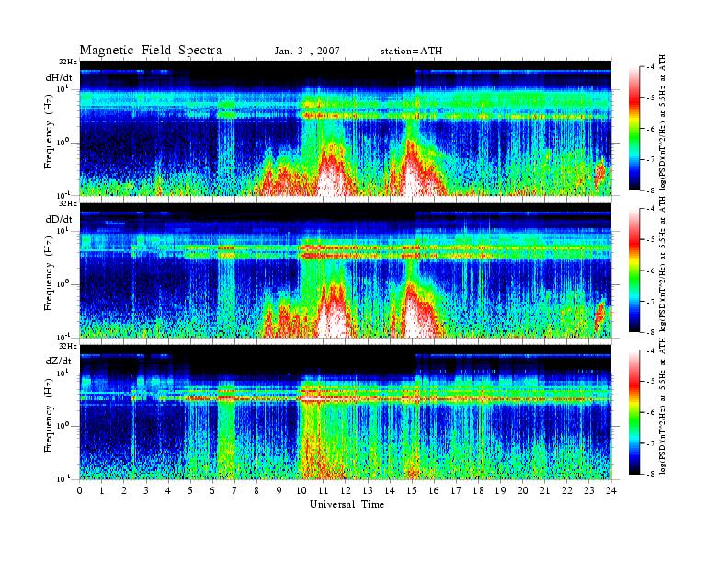Click the color scale bar beside dH/dt panel

tap(633, 129)
